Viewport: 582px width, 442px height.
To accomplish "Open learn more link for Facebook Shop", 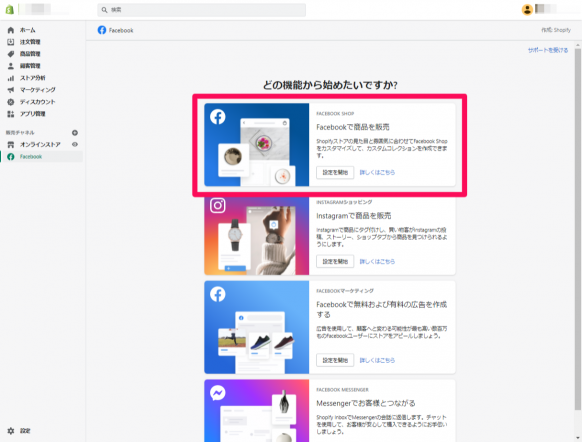I will (x=377, y=172).
